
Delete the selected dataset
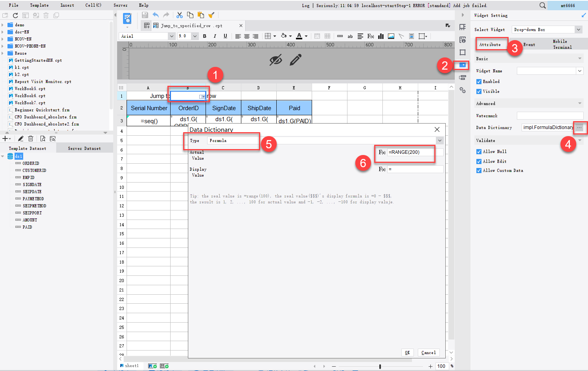click(31, 138)
